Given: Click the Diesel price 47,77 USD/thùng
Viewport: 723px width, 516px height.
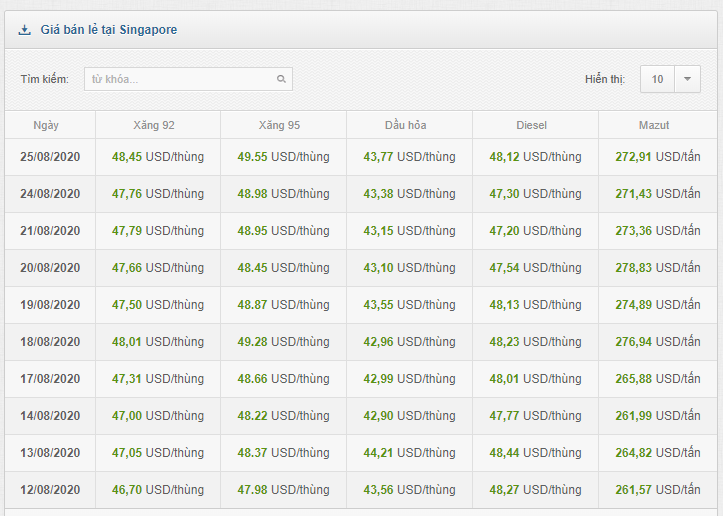Looking at the screenshot, I should (x=535, y=416).
